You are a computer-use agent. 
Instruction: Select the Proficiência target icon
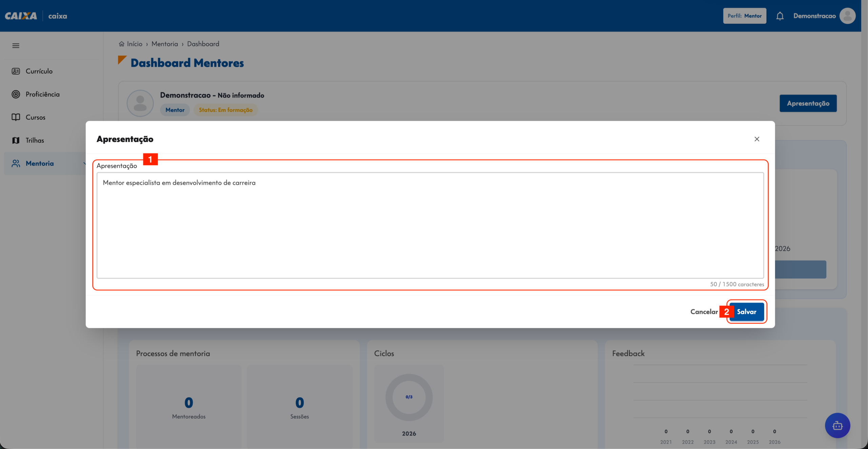click(16, 94)
